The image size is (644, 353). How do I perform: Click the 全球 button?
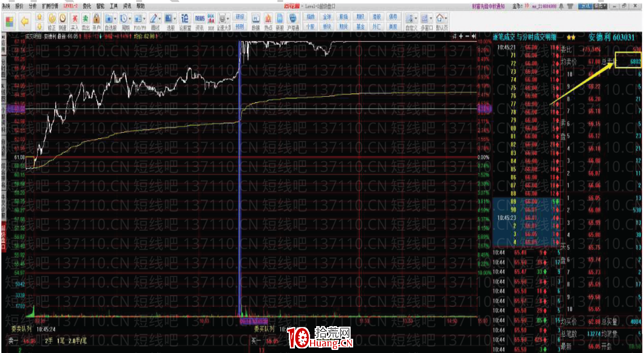pos(327,17)
